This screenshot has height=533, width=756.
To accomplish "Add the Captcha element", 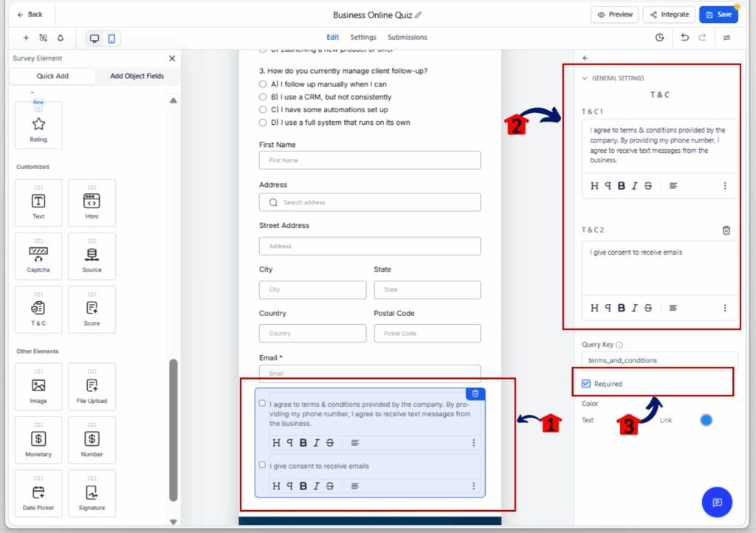I will pos(38,256).
